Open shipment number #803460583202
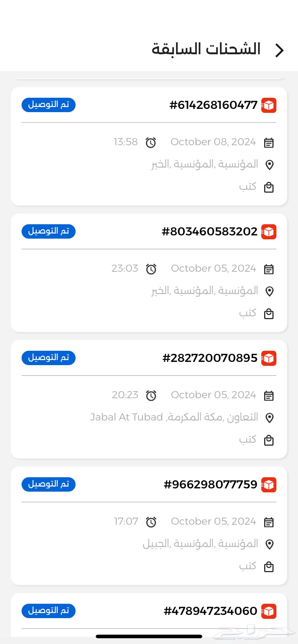 [x=210, y=231]
